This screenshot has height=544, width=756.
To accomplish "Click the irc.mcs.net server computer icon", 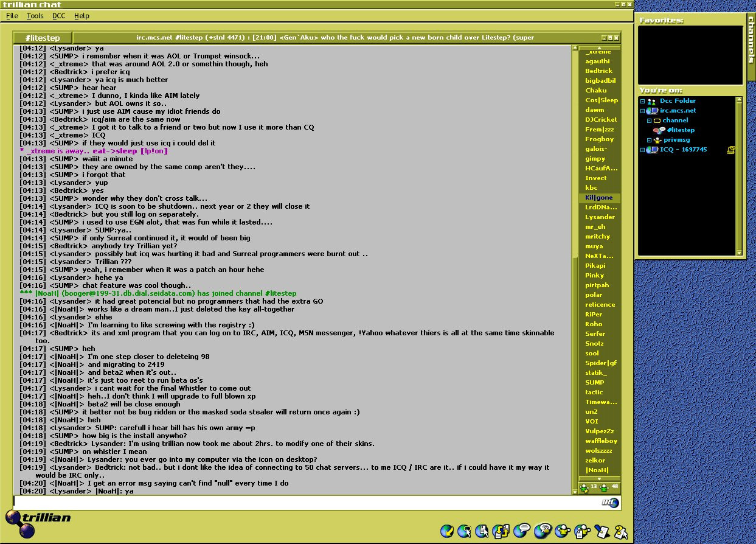I will (651, 111).
